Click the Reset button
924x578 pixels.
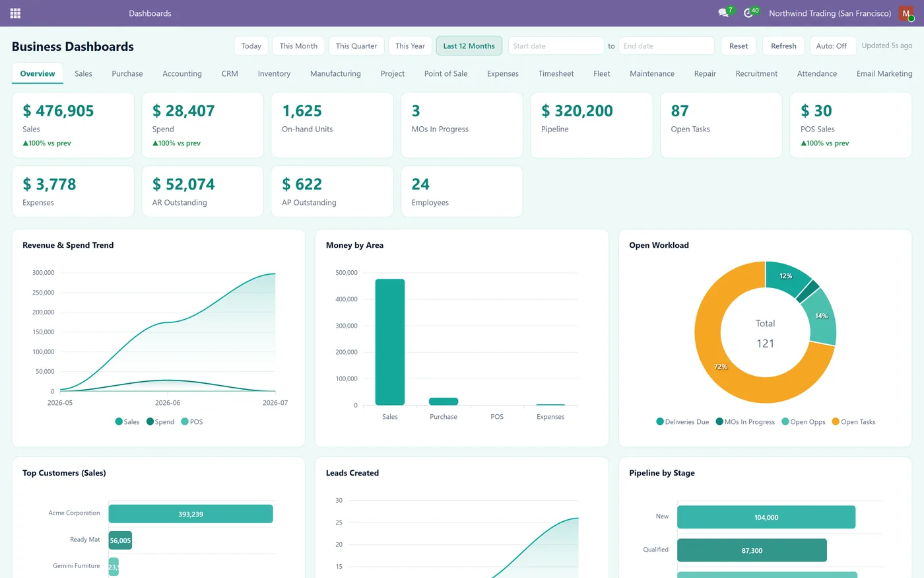[739, 46]
